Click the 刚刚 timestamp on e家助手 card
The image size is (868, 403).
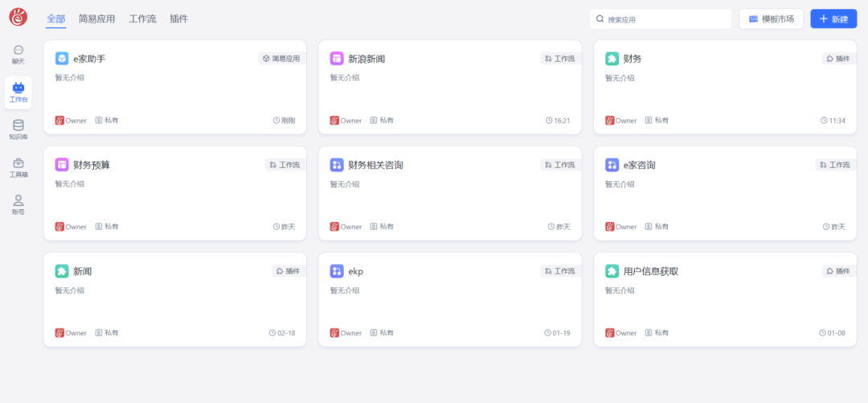coord(289,121)
